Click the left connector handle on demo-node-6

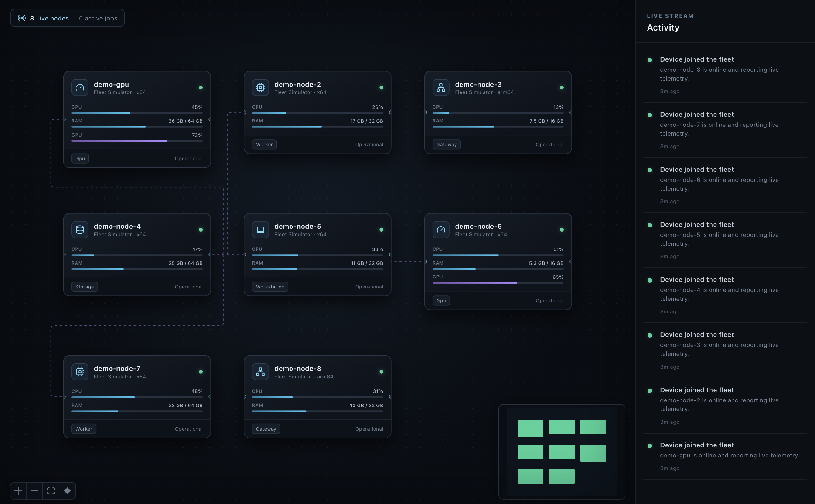click(425, 262)
